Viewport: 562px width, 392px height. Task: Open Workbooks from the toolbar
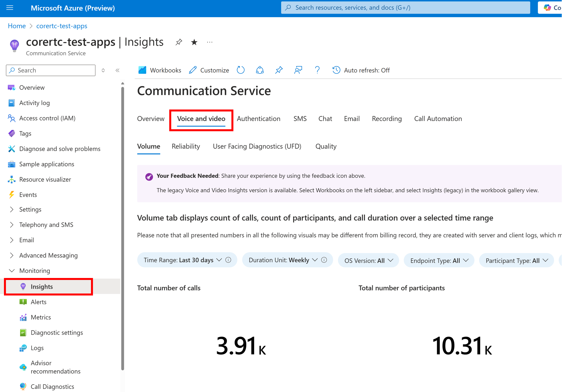160,70
